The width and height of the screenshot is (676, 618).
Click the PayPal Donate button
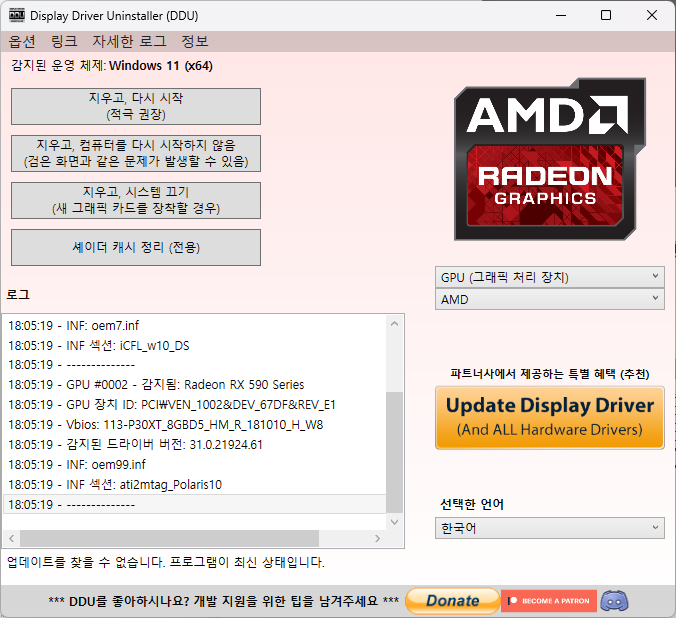pos(452,600)
